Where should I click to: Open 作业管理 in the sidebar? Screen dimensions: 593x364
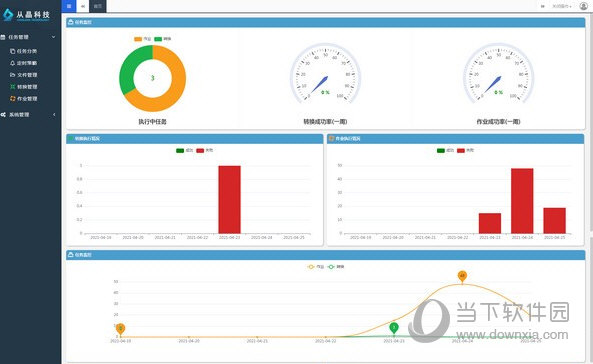tap(27, 99)
